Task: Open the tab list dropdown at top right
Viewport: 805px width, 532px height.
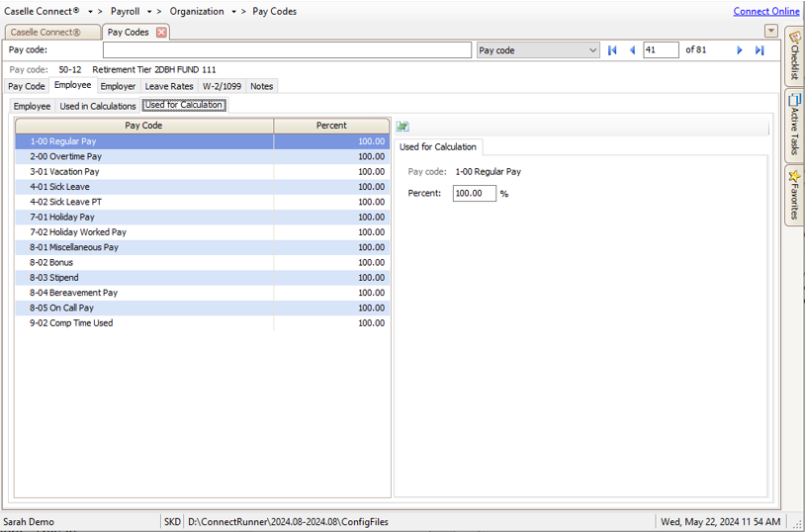Action: 770,32
